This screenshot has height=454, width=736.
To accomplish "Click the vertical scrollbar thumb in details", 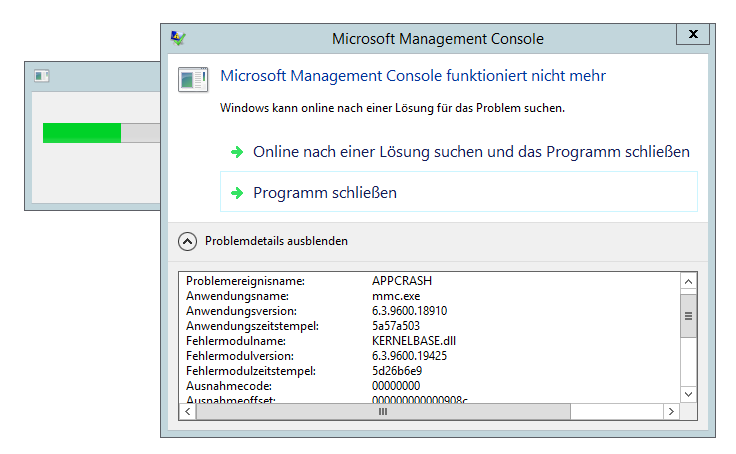I will tap(689, 316).
